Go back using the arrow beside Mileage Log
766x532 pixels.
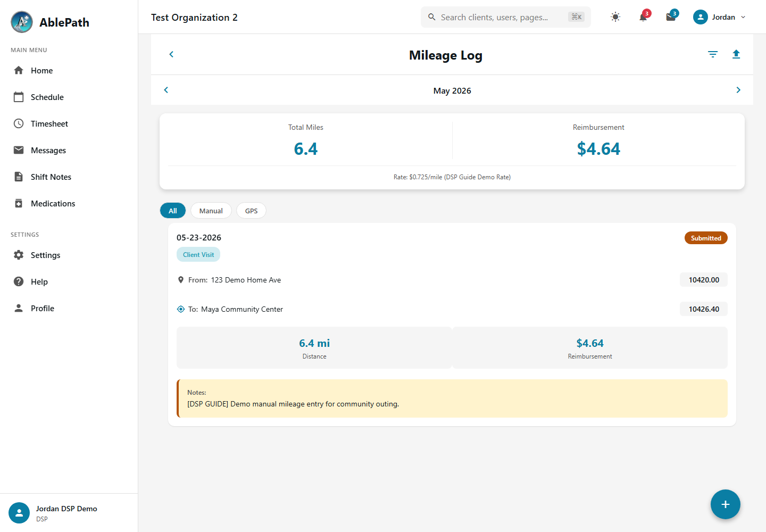pyautogui.click(x=171, y=54)
